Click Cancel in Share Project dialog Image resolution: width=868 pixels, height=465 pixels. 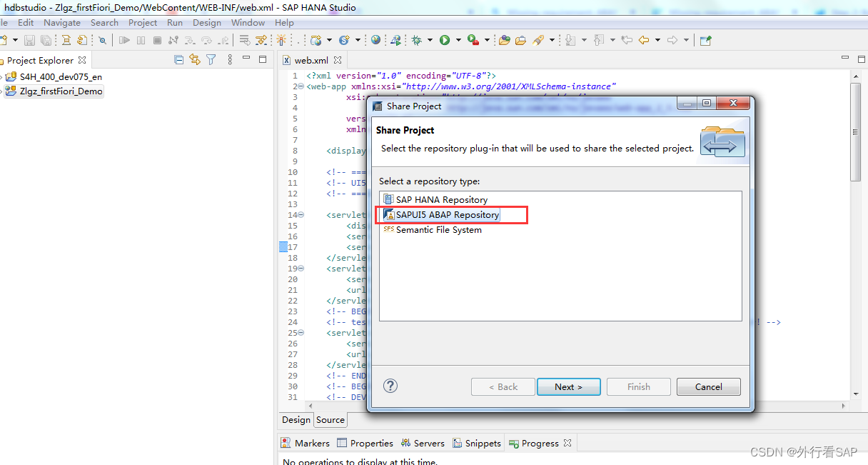pos(709,387)
